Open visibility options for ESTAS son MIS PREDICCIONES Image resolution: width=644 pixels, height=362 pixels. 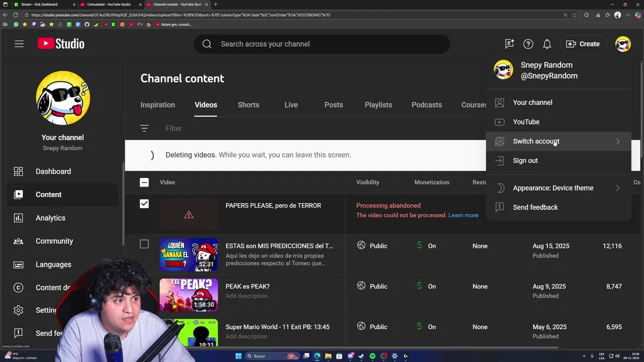(x=372, y=246)
